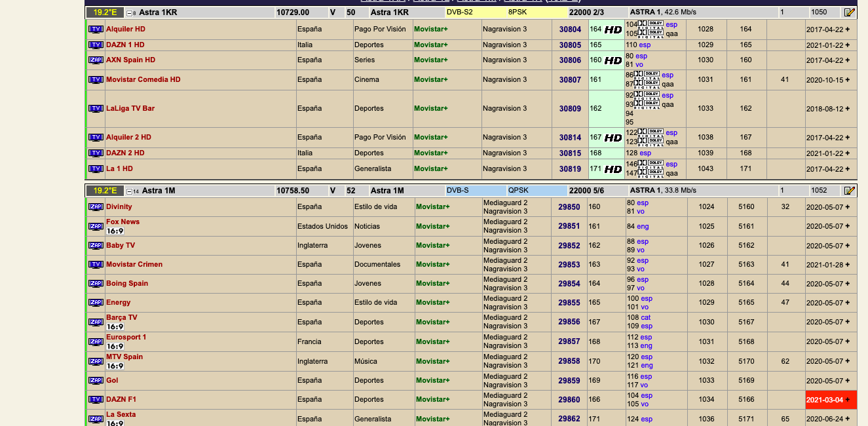Viewport: 868px width, 426px height.
Task: Open SID 30809 for LaLiga TV Bar
Action: (x=569, y=109)
